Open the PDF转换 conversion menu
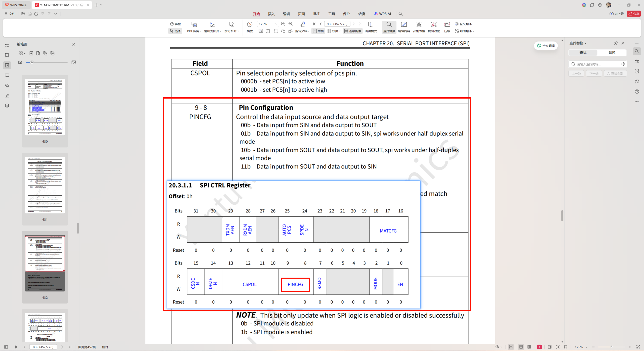Viewport: 644px width, 351px height. [x=194, y=27]
